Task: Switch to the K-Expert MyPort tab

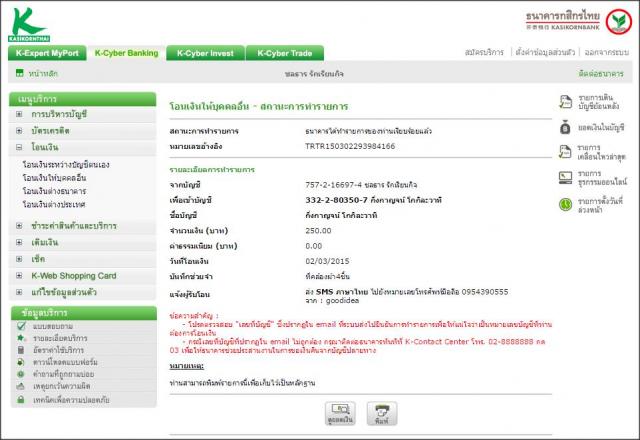Action: (x=46, y=53)
